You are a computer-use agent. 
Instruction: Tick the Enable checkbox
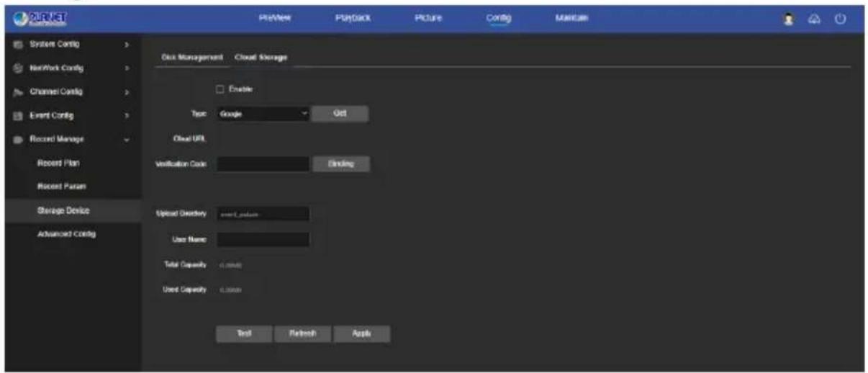(x=220, y=89)
